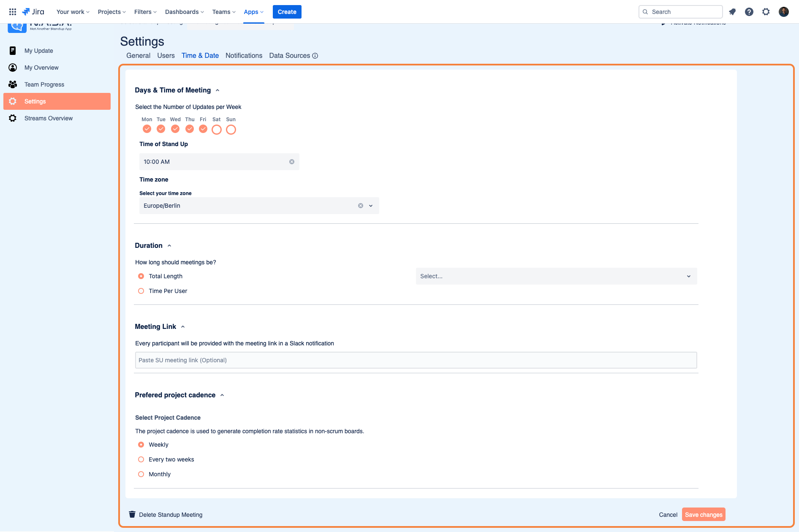Open the Team Progress sidebar item
Screen dimensions: 799x532
pyautogui.click(x=57, y=84)
